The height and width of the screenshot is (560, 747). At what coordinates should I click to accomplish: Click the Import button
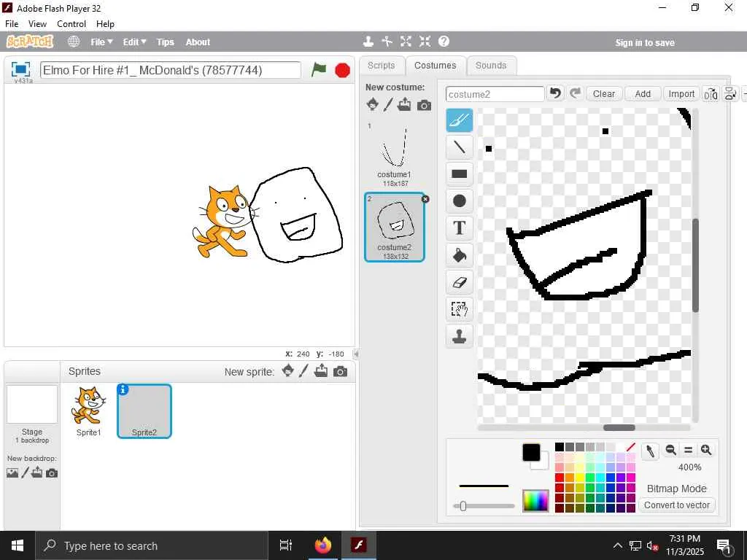[x=681, y=94]
